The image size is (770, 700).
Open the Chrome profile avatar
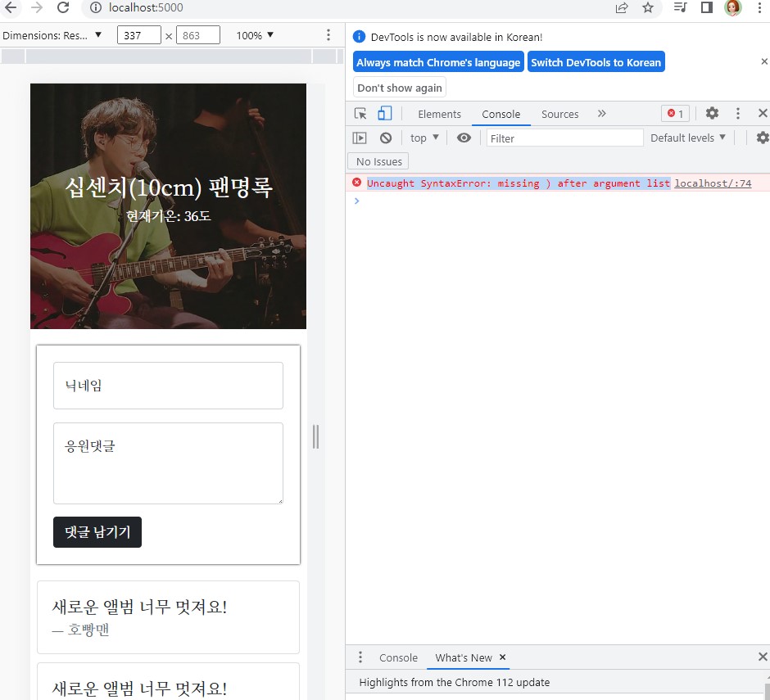coord(732,7)
